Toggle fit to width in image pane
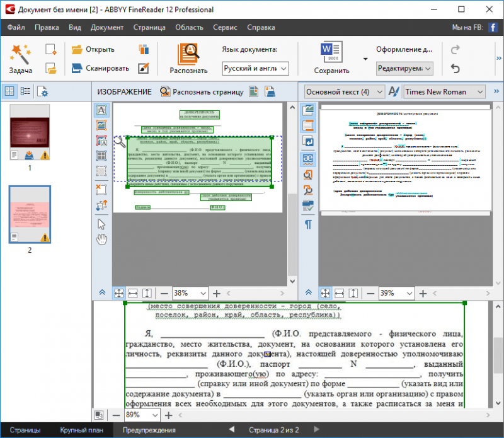 [133, 293]
